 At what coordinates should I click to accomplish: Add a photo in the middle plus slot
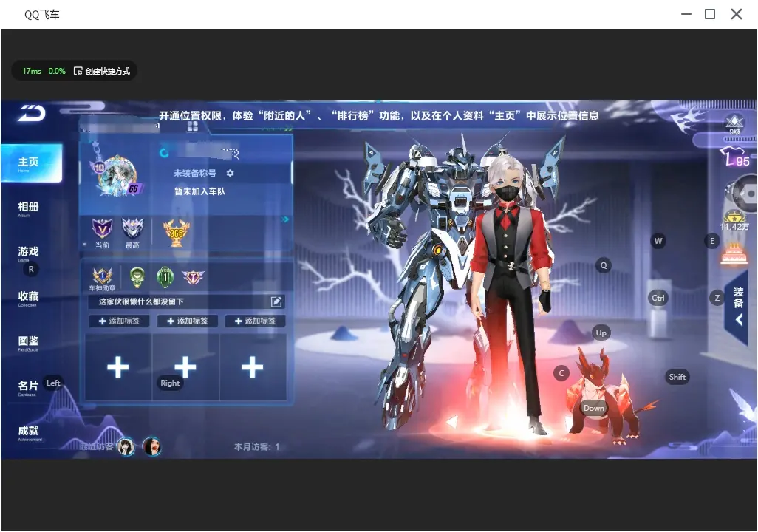185,367
